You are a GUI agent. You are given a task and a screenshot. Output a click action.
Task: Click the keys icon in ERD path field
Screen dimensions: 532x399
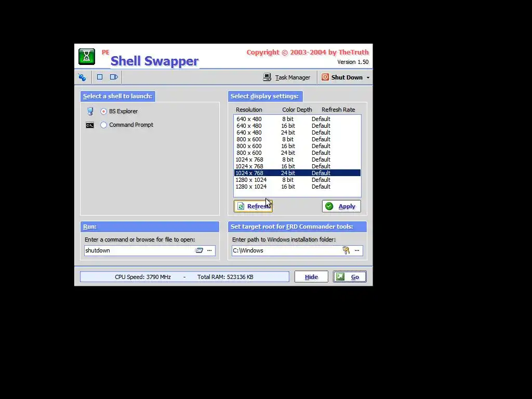[x=346, y=250]
